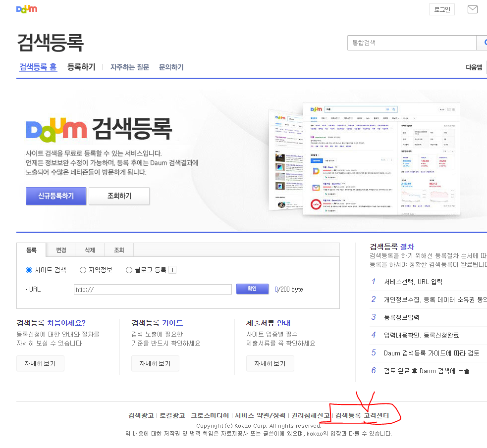
Task: Click 자세히보기 under 검색등록 처음이세요?
Action: click(40, 363)
